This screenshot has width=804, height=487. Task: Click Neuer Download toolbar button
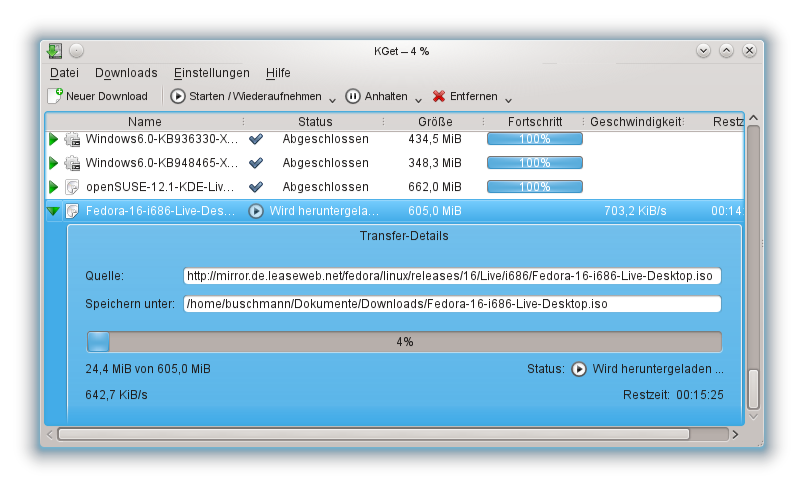coord(98,96)
